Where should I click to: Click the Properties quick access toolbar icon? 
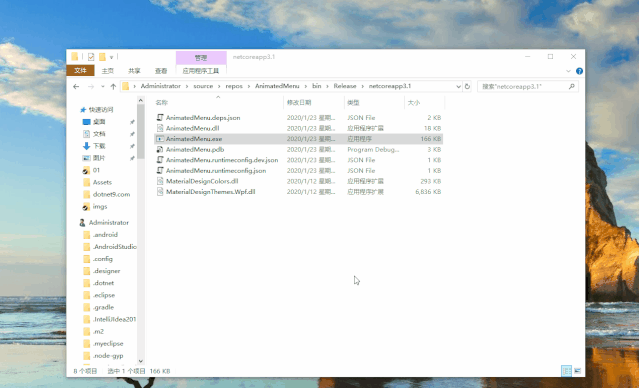pos(91,57)
